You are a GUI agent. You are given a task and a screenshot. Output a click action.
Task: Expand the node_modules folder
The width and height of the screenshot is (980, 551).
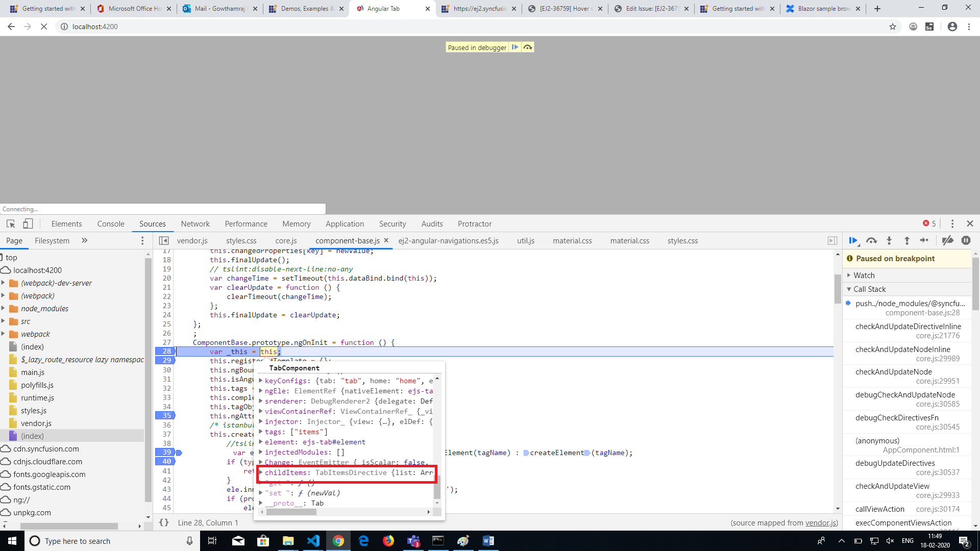(45, 308)
